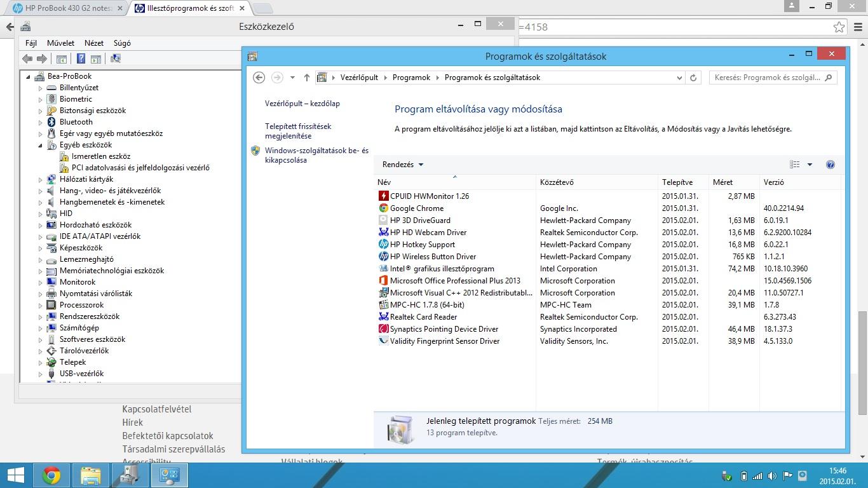Click the Microsoft Office Professional Plus icon
868x488 pixels.
pyautogui.click(x=383, y=281)
